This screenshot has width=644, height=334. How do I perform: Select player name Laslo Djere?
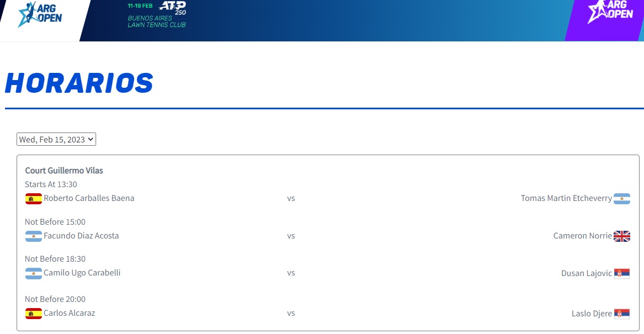(592, 313)
